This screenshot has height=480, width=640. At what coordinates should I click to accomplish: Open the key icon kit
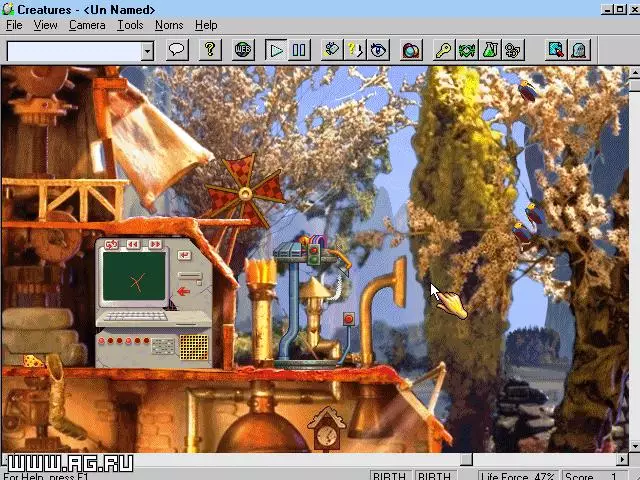[444, 50]
